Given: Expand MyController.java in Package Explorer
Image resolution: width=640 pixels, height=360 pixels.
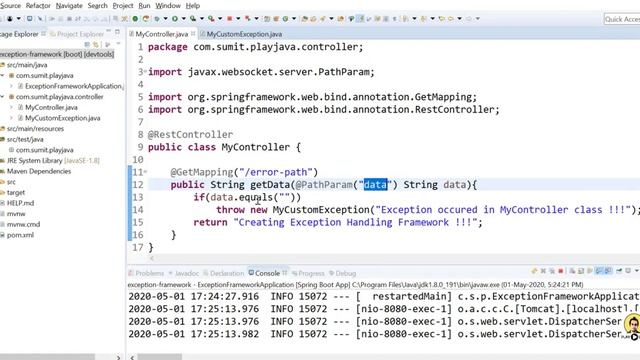Looking at the screenshot, I should tap(11, 107).
